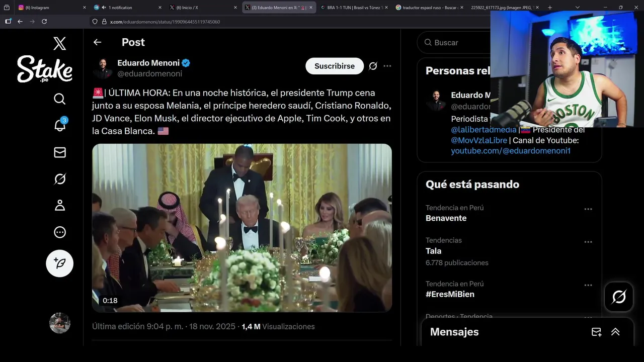644x362 pixels.
Task: Click the compose new post button
Action: [60, 263]
